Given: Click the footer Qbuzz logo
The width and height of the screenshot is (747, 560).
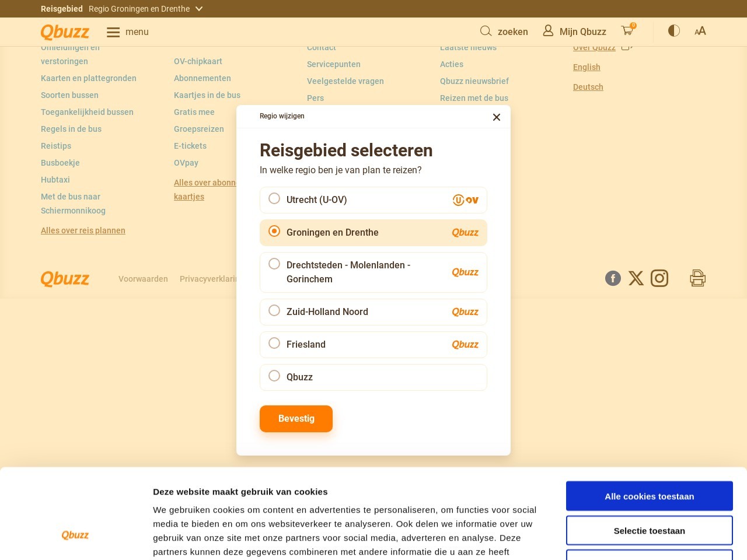Looking at the screenshot, I should click(65, 279).
